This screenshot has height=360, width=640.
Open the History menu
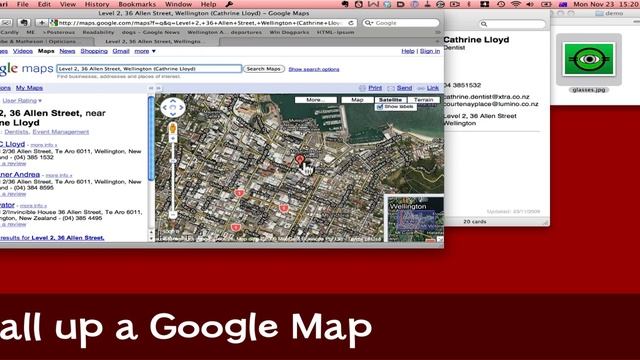pyautogui.click(x=97, y=4)
